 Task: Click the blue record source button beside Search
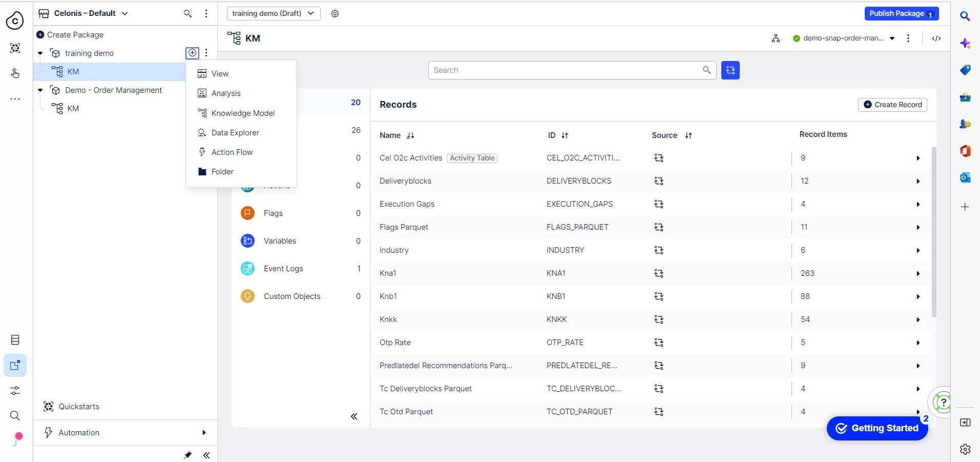coord(730,70)
